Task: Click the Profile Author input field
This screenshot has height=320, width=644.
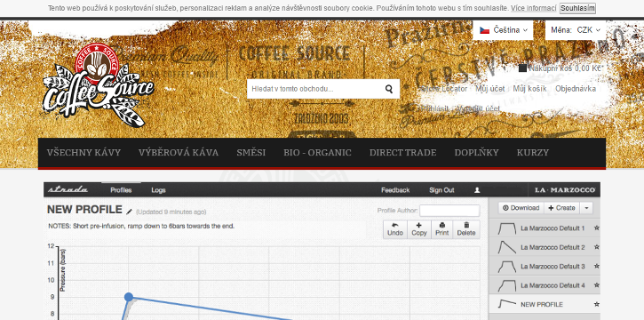Action: pyautogui.click(x=449, y=211)
